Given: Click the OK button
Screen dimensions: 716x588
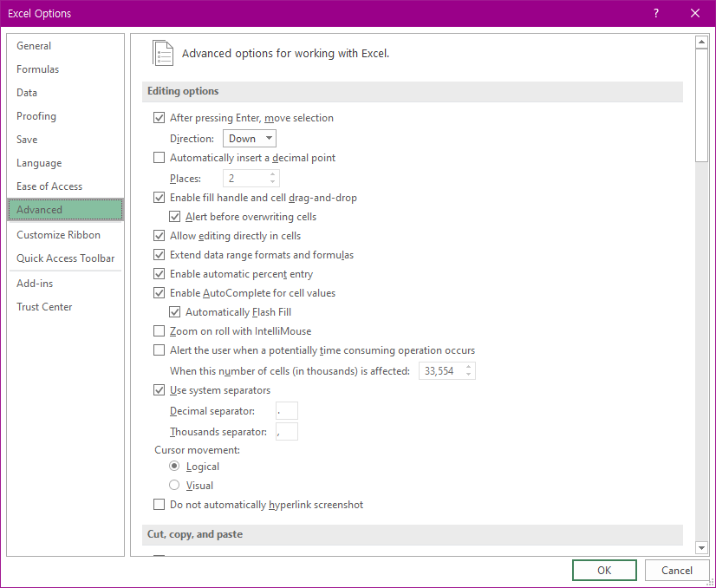Looking at the screenshot, I should click(604, 570).
